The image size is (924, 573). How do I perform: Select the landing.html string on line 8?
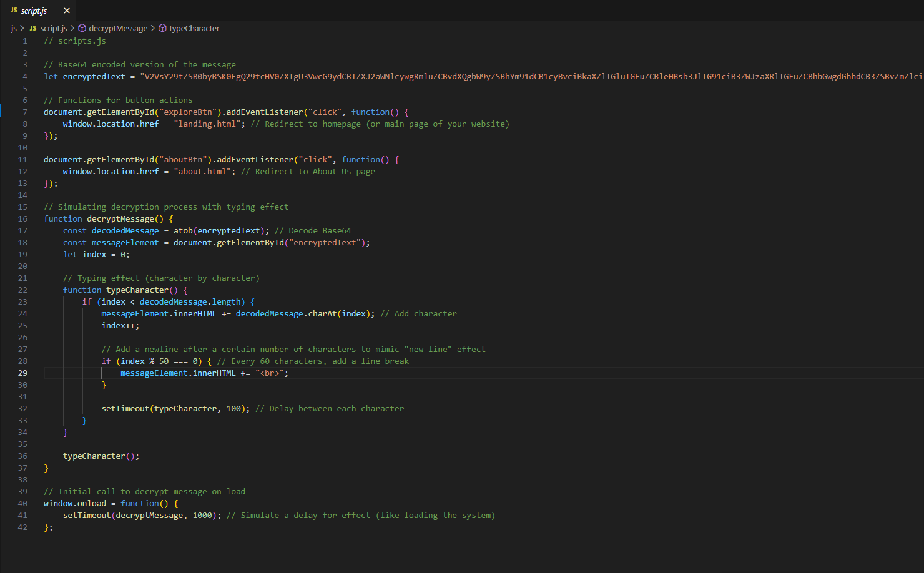207,124
